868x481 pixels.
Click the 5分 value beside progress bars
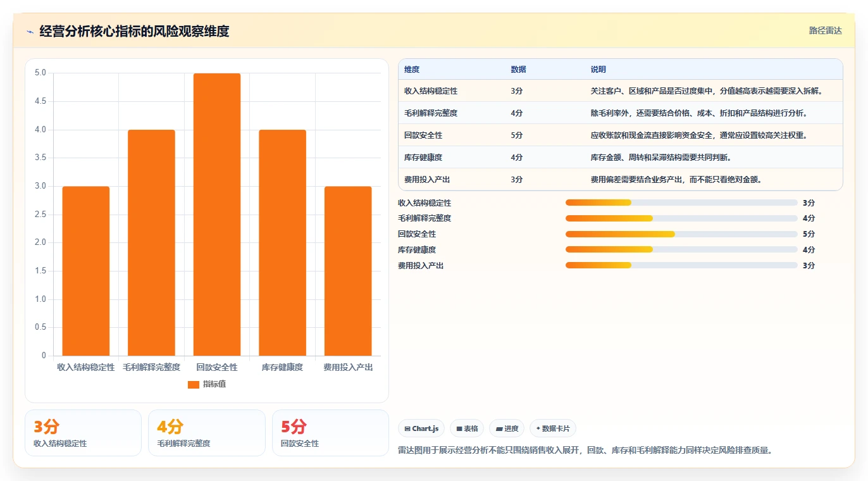click(809, 234)
